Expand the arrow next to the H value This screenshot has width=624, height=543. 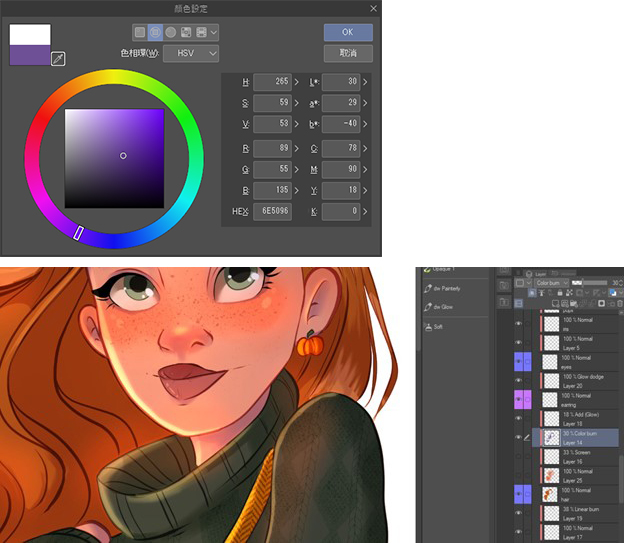pos(297,81)
